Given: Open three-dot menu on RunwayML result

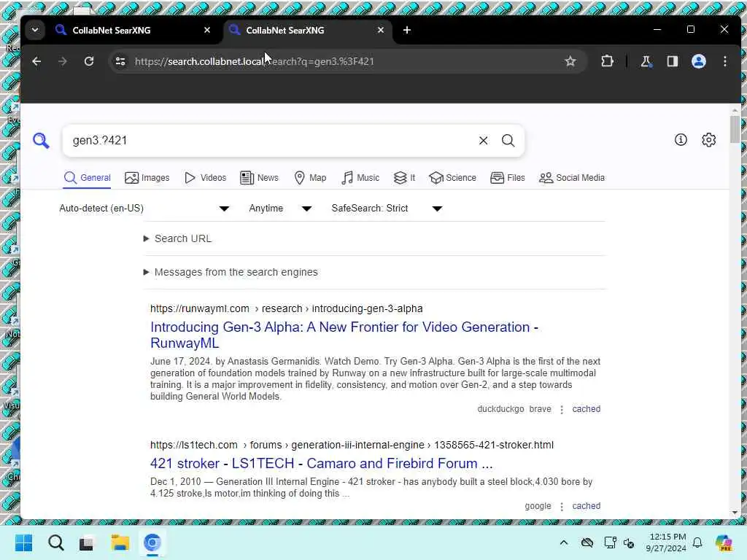Looking at the screenshot, I should (x=562, y=410).
